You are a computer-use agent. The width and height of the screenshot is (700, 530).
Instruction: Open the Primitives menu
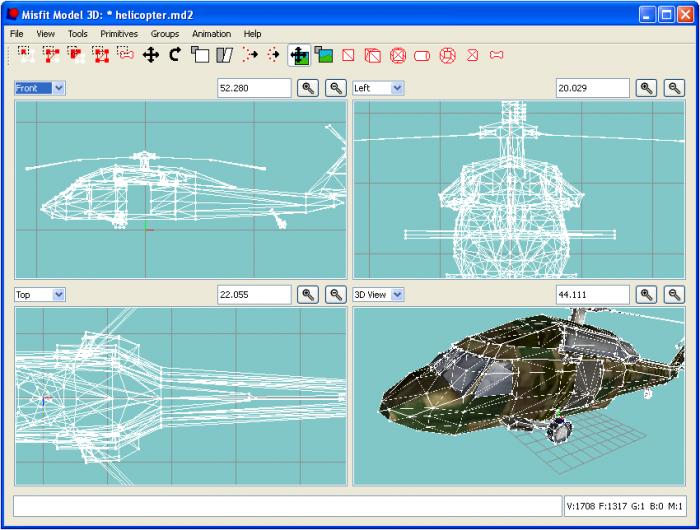119,34
